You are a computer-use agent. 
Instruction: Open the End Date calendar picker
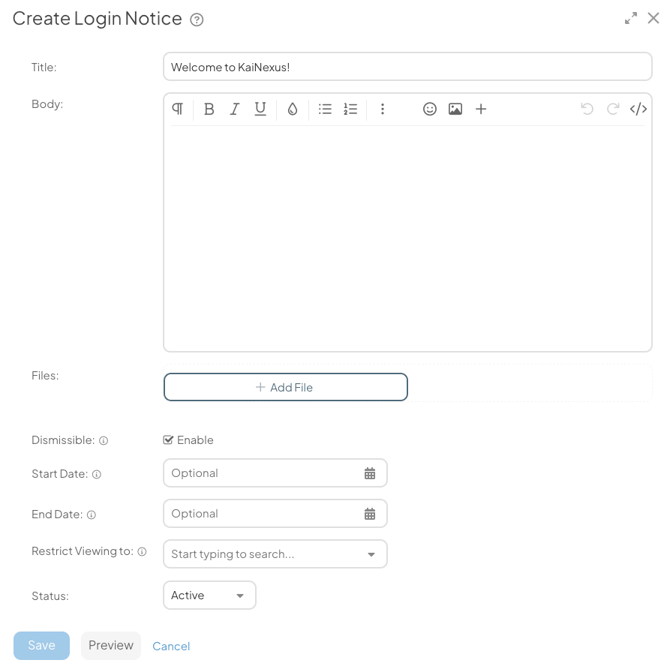click(369, 514)
